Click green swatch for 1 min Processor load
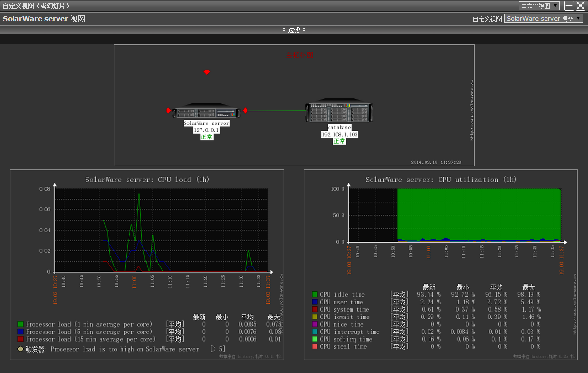The image size is (588, 373). coord(20,324)
